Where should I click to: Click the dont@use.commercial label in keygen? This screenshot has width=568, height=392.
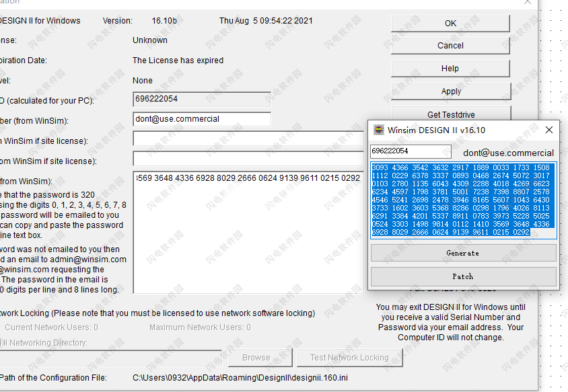point(508,153)
